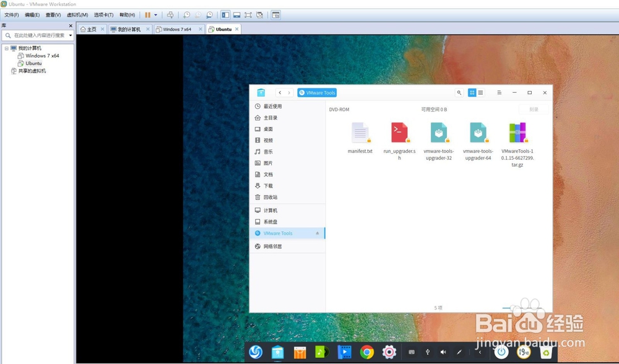Select the VMwareTools tar.gz archive thumbnail
This screenshot has height=364, width=619.
point(517,132)
